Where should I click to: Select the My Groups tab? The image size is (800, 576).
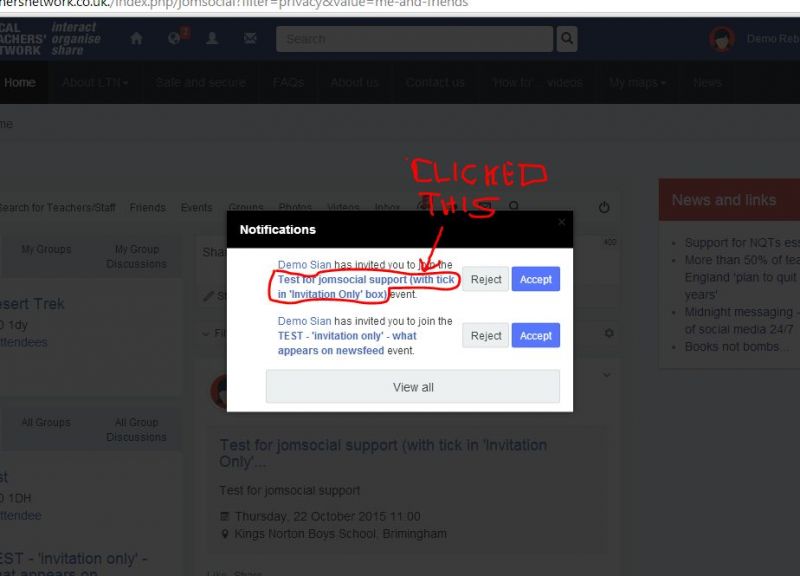[46, 249]
